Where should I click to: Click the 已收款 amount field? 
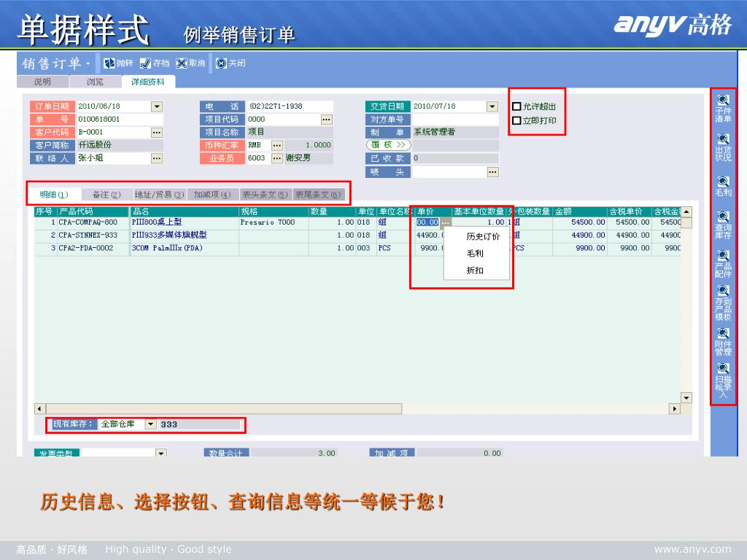pyautogui.click(x=455, y=158)
